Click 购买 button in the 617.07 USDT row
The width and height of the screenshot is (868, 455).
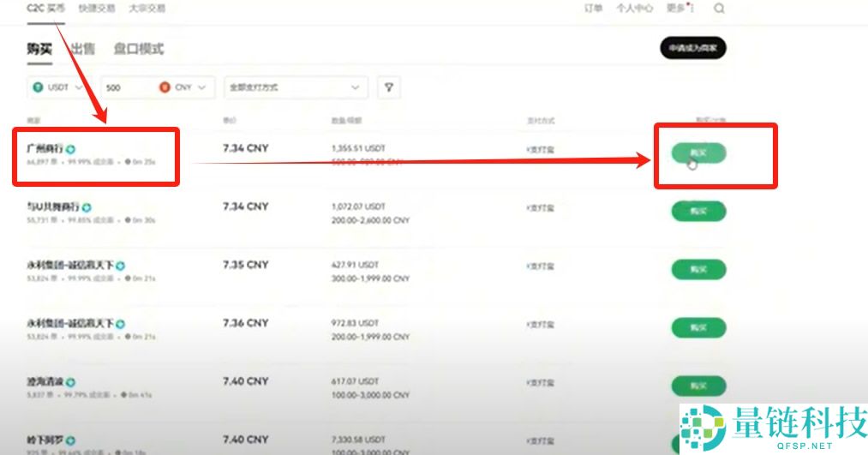(x=698, y=386)
